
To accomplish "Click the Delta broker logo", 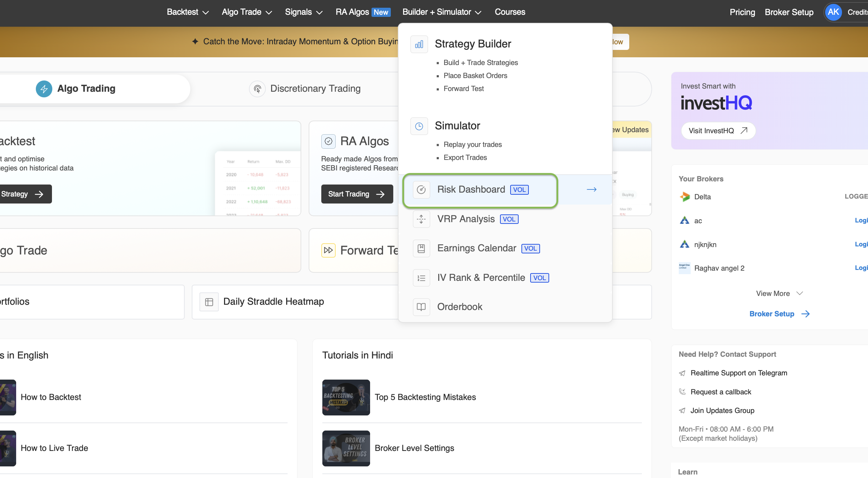I will [x=685, y=197].
